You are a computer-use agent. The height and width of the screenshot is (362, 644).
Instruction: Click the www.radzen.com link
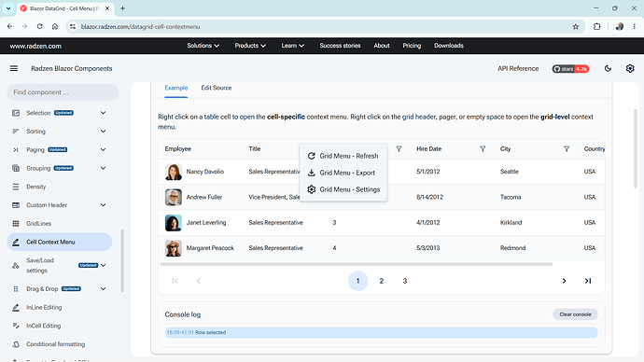[x=35, y=46]
